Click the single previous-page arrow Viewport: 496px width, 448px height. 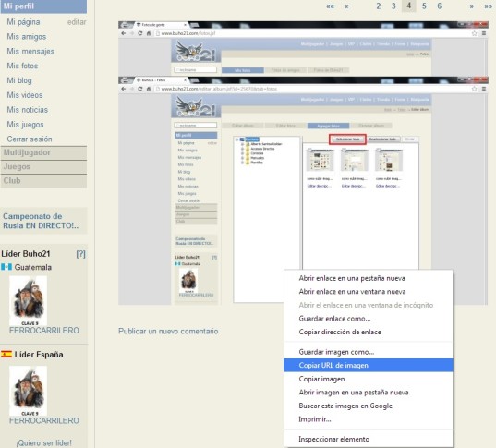[346, 6]
